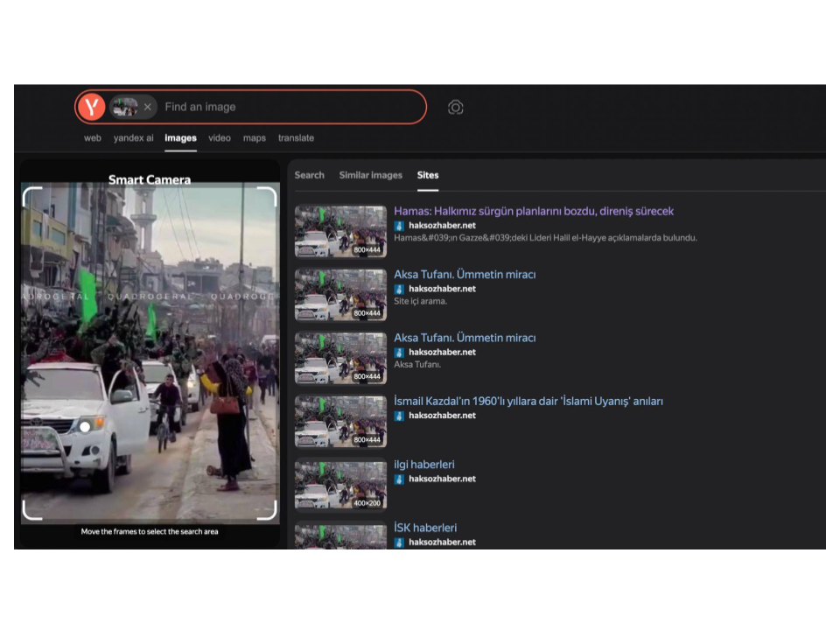Click haksozhaber.net favicon under the Hamas result

coord(399,226)
